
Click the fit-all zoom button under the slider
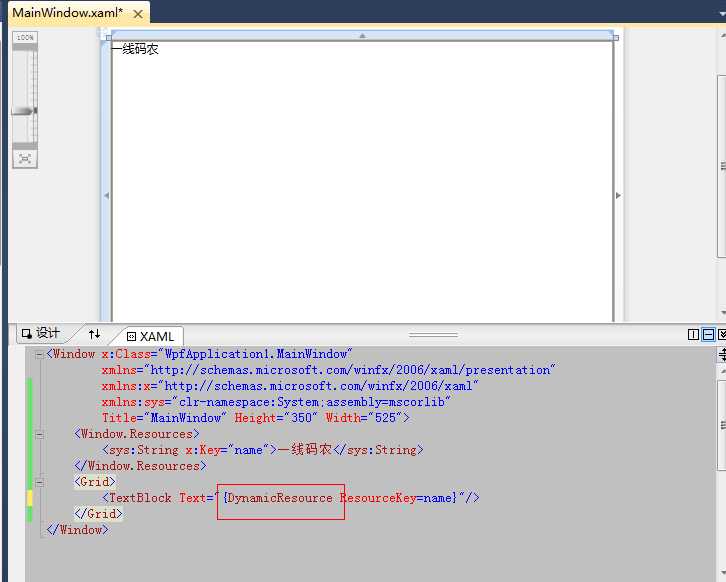pyautogui.click(x=25, y=159)
